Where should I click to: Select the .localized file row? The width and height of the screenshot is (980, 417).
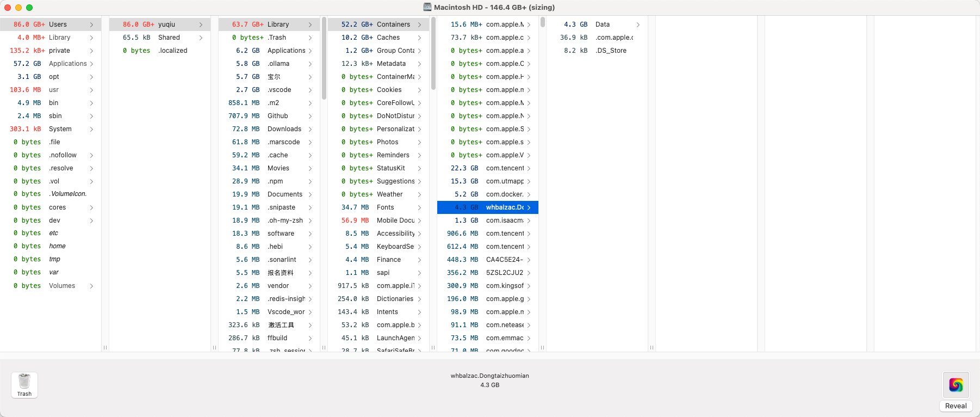160,51
